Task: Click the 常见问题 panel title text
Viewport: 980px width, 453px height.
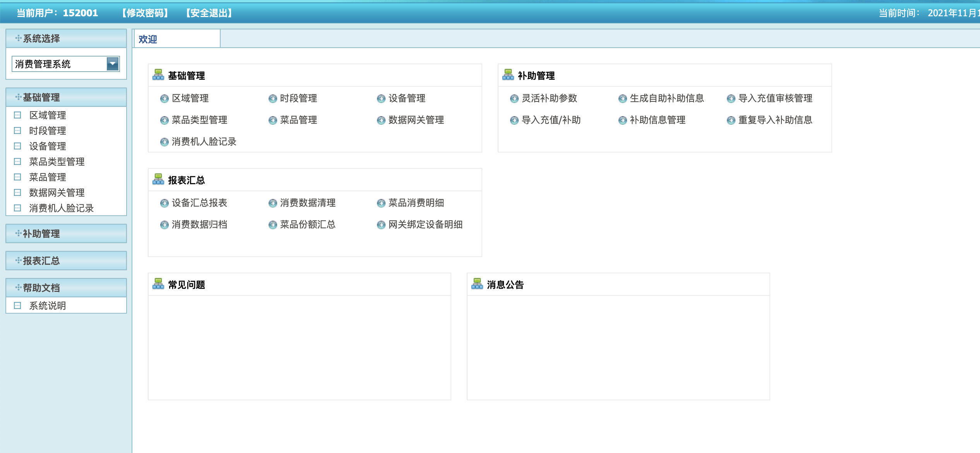Action: pos(187,285)
